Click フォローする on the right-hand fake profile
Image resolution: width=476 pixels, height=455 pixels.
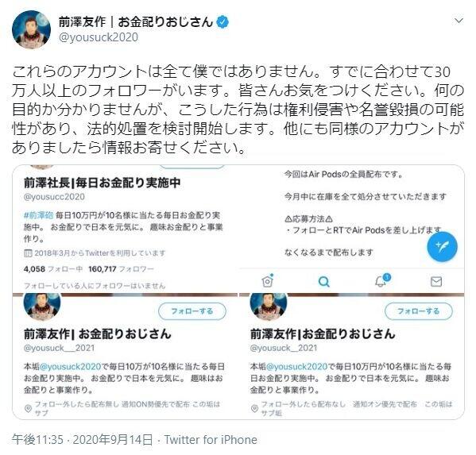[419, 311]
